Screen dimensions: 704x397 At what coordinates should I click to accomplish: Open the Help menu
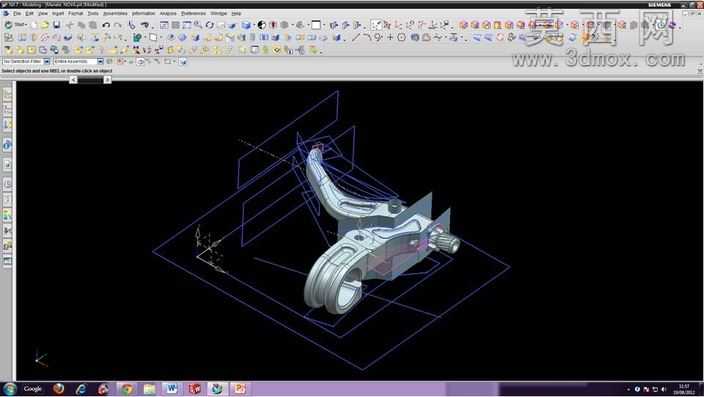tap(236, 13)
